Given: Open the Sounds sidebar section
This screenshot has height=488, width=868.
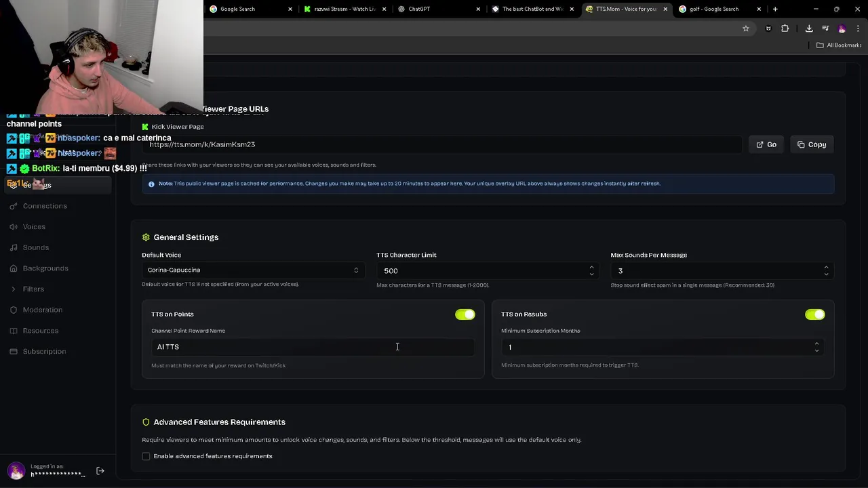Looking at the screenshot, I should tap(35, 247).
